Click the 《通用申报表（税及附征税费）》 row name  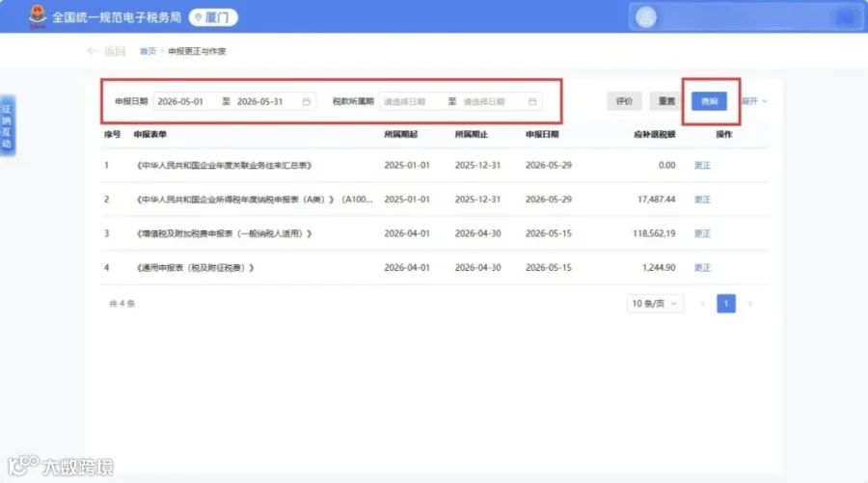coord(195,268)
